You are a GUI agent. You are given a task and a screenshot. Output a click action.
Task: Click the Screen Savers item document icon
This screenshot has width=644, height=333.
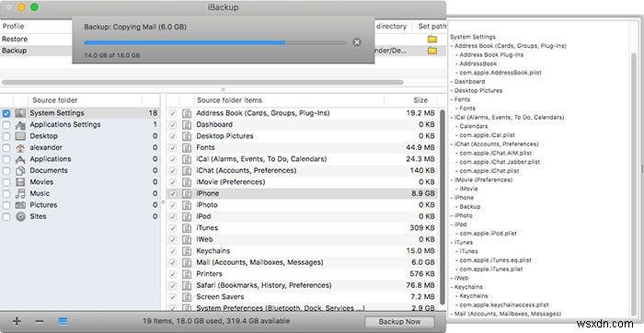point(187,297)
